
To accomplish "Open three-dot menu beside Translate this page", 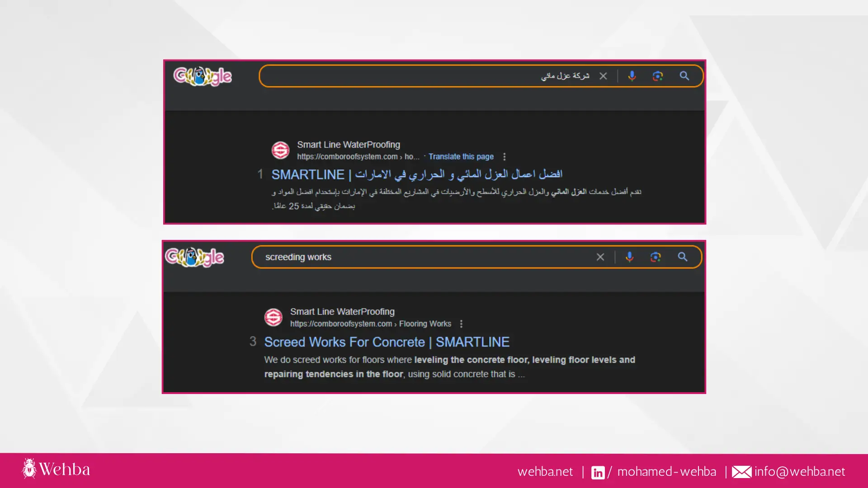I will (505, 157).
